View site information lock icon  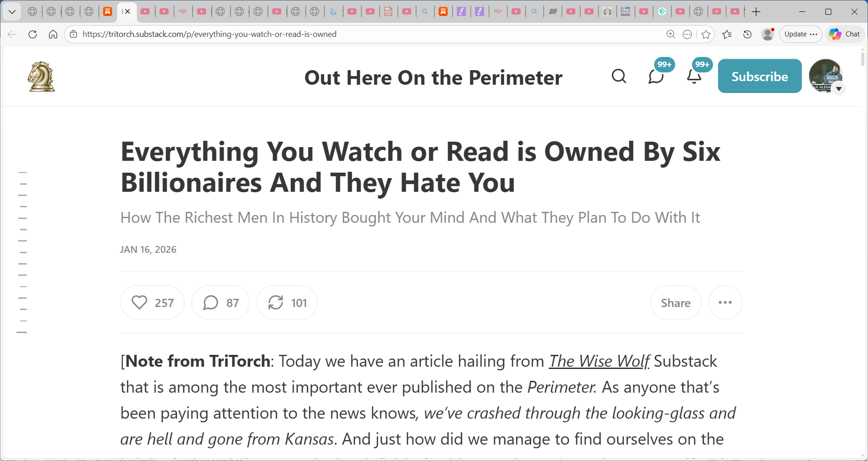(x=73, y=34)
